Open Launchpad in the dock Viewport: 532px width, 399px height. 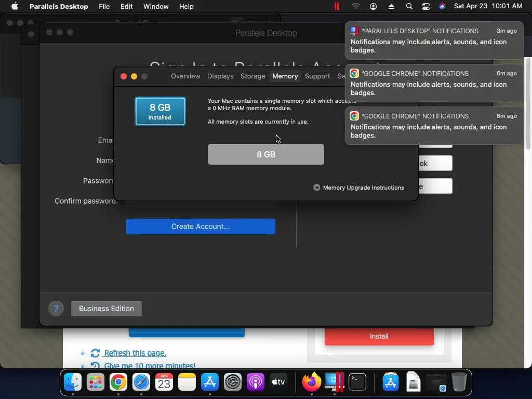[x=96, y=382]
